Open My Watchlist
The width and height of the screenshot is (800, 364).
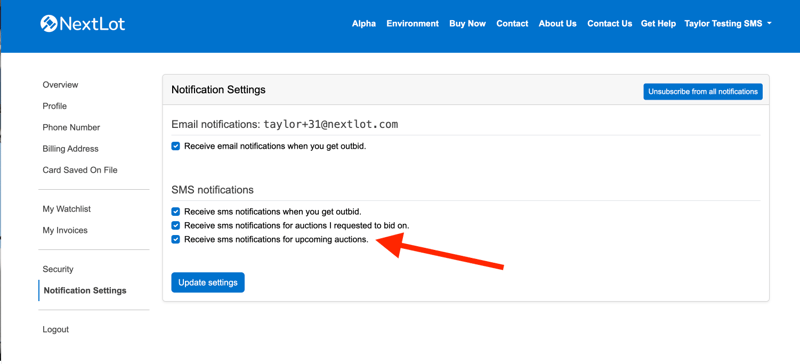point(67,209)
